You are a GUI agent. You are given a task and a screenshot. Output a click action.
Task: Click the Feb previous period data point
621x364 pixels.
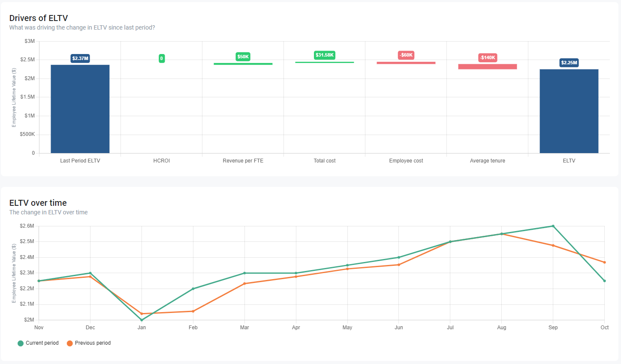pos(193,311)
